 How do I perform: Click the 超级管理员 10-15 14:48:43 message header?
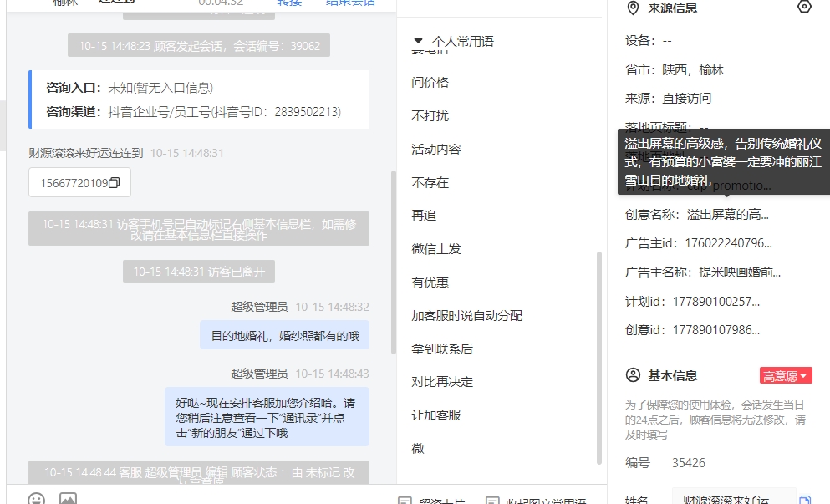click(300, 374)
